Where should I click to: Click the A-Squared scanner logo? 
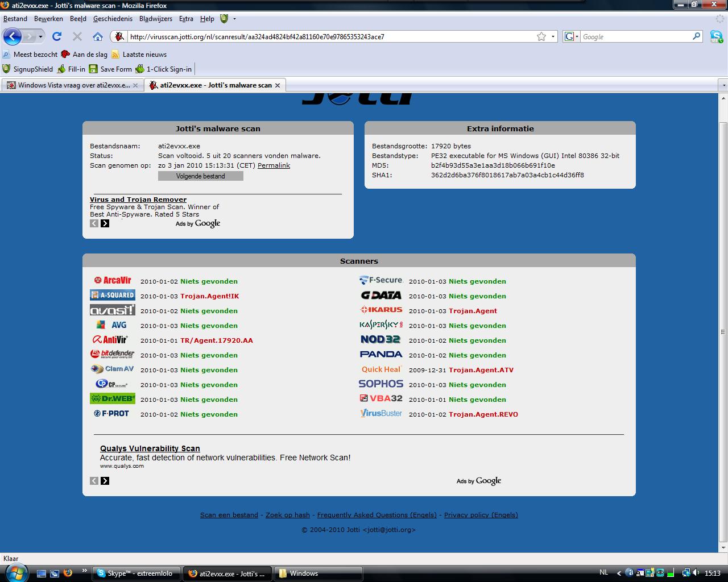(113, 295)
